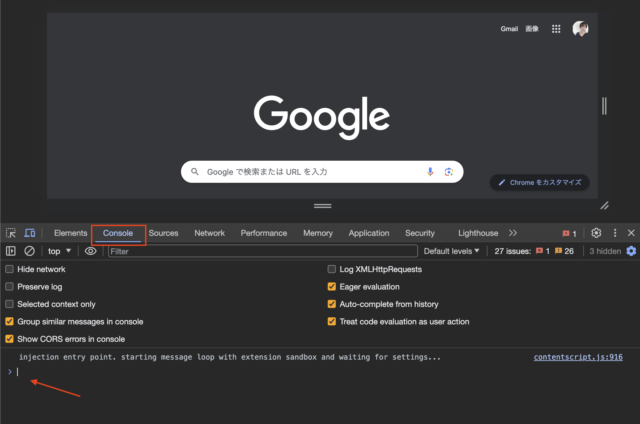
Task: Disable Auto-complete from history
Action: pyautogui.click(x=331, y=304)
